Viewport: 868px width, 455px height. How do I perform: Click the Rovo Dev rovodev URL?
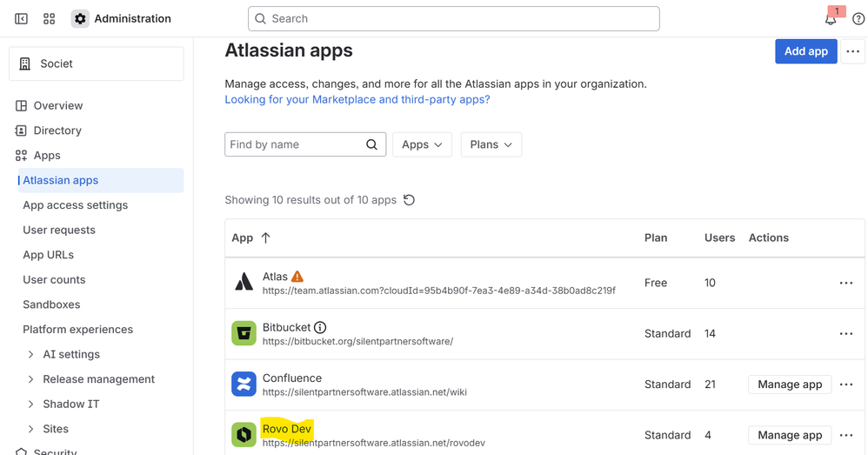point(374,444)
